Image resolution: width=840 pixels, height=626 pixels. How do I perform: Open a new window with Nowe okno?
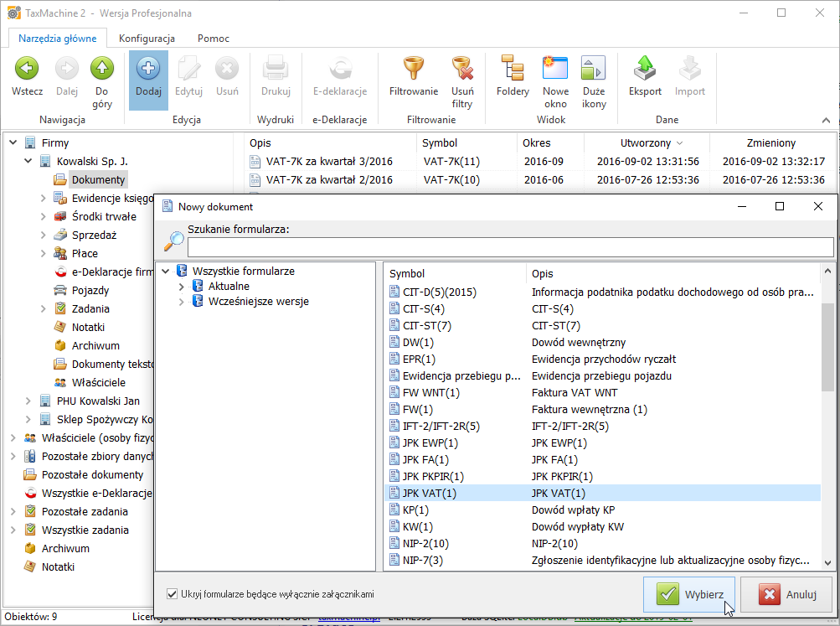(x=555, y=82)
